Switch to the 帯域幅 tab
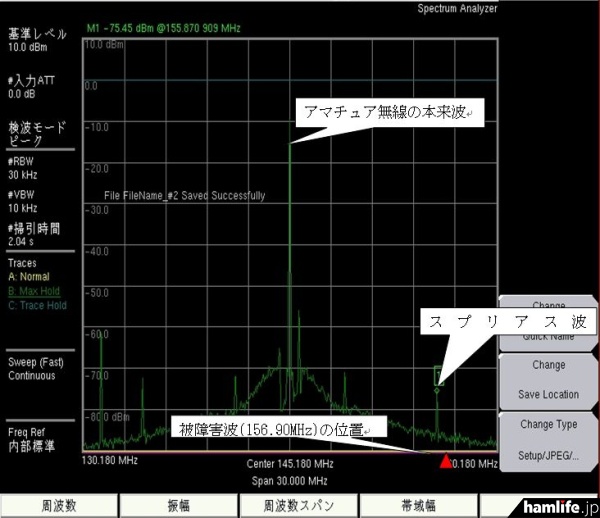Image resolution: width=600 pixels, height=518 pixels. click(417, 506)
